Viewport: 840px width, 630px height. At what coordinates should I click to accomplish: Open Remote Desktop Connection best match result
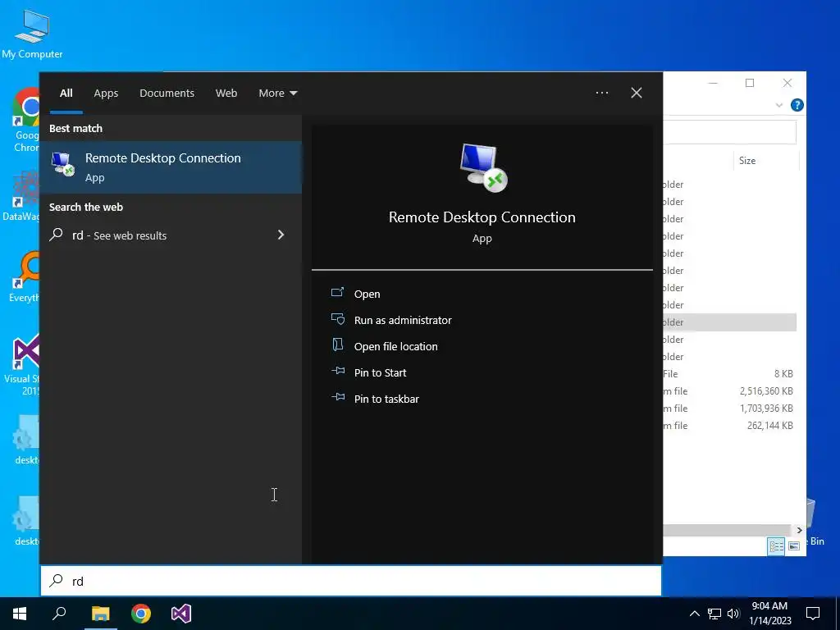[171, 167]
